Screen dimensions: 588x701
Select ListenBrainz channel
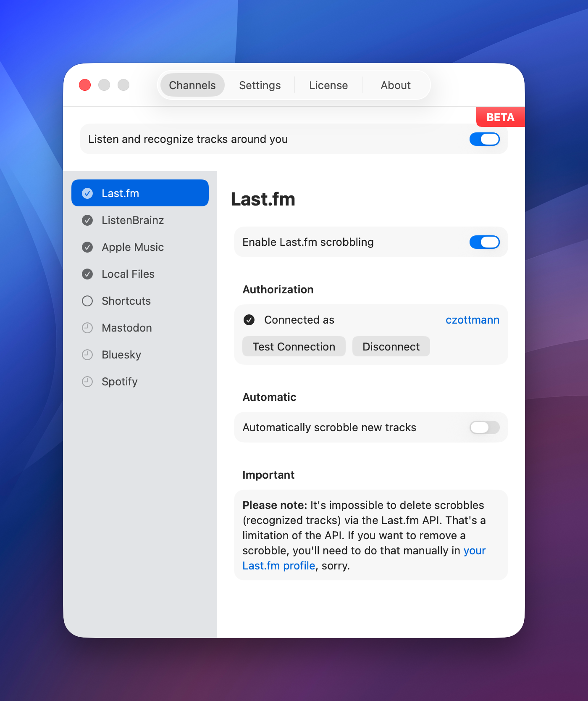coord(140,220)
